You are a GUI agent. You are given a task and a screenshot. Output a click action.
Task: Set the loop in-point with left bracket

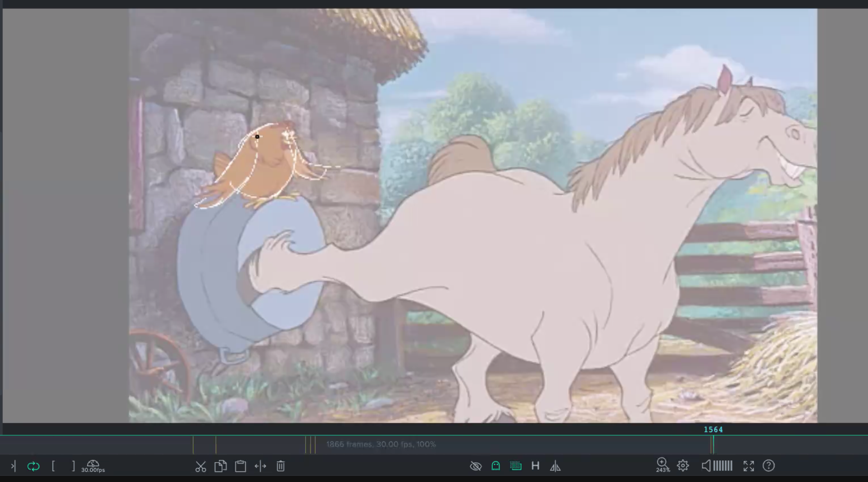pyautogui.click(x=53, y=466)
